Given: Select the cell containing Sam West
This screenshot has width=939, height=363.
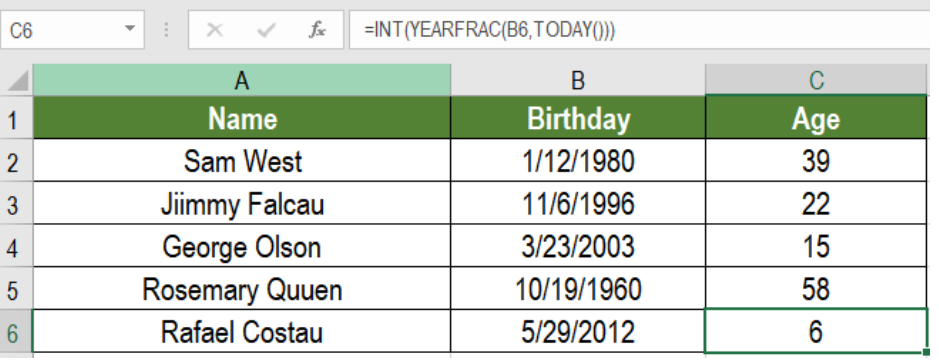Looking at the screenshot, I should tap(241, 161).
